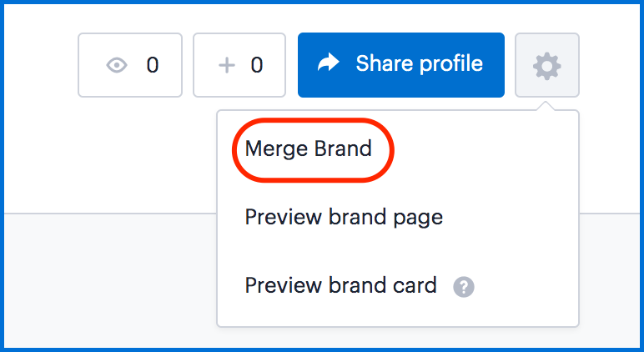Open the views counter box
Screen dimensions: 644x352
130,65
